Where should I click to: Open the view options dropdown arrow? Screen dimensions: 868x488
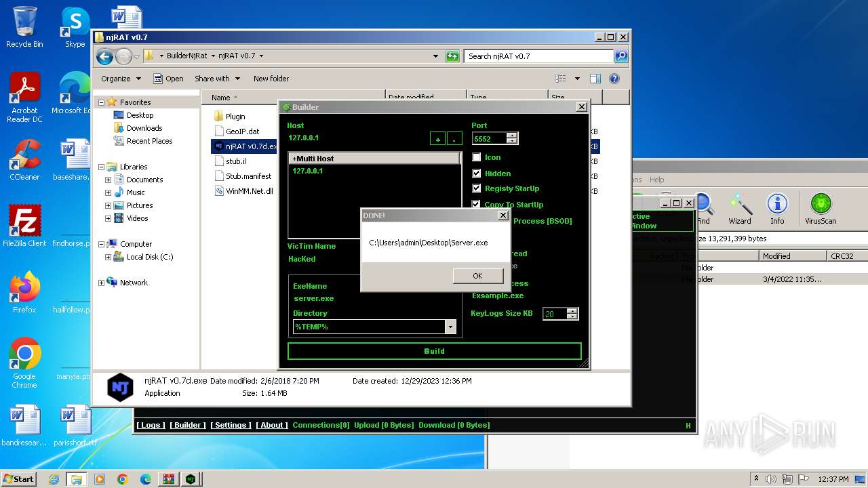point(577,79)
